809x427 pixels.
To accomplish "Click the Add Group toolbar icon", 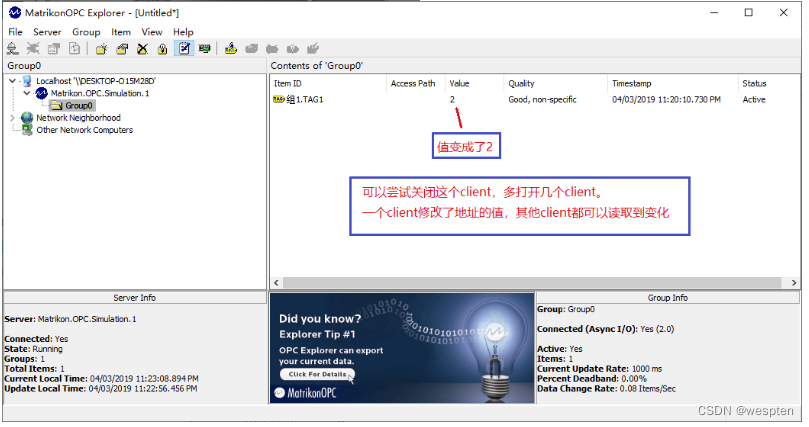I will coord(102,49).
